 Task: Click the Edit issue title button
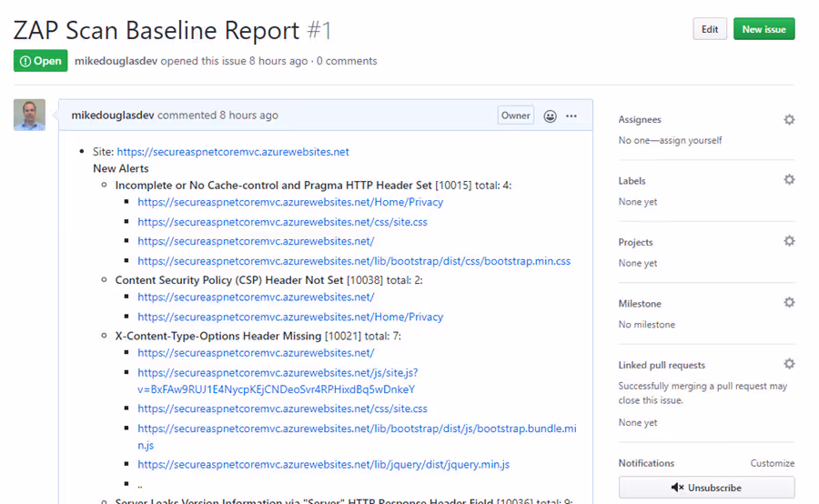click(709, 29)
